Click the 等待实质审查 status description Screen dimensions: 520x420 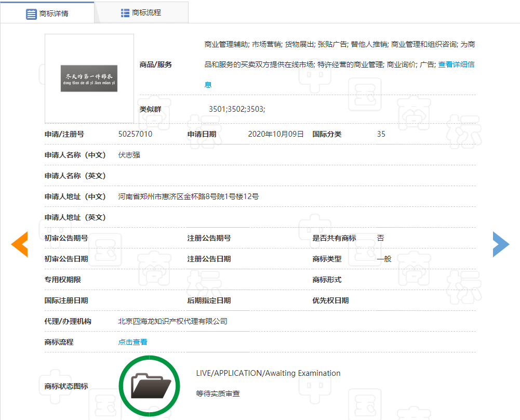pyautogui.click(x=218, y=394)
